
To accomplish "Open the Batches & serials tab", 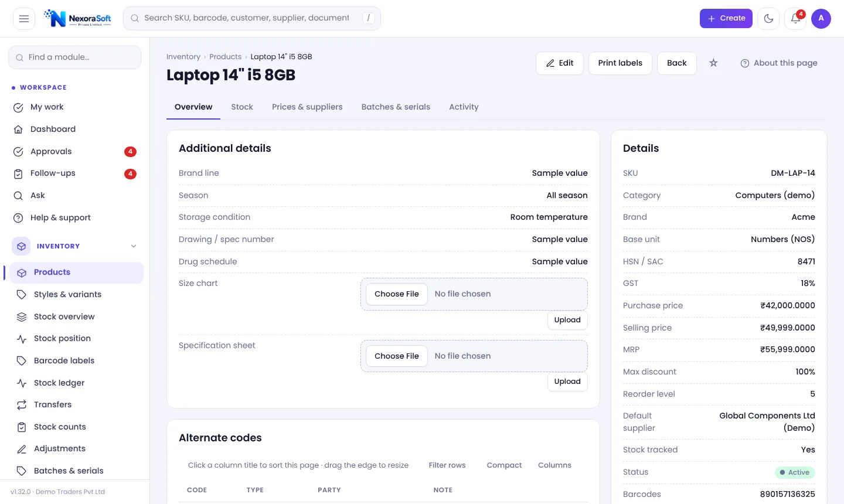I will [396, 107].
